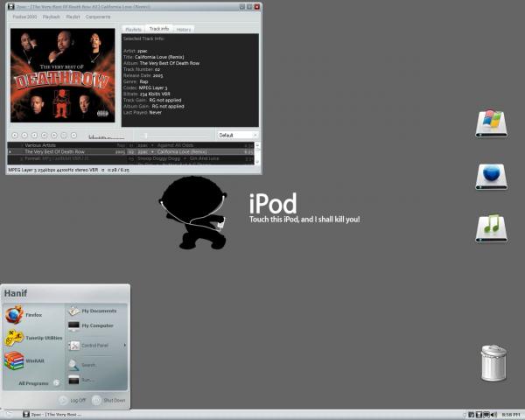Viewport: 525px width, 420px height.
Task: Switch to the Track info tab
Action: point(159,29)
